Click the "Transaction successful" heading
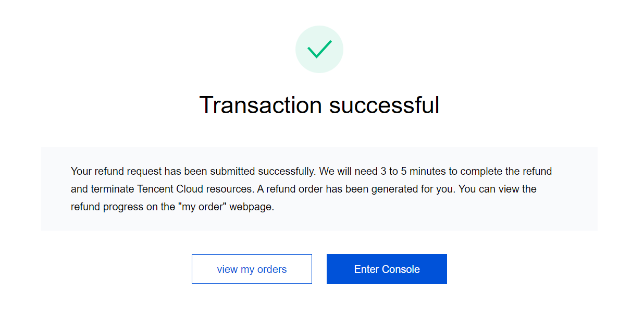Screen dimensions: 644x323 (x=319, y=105)
